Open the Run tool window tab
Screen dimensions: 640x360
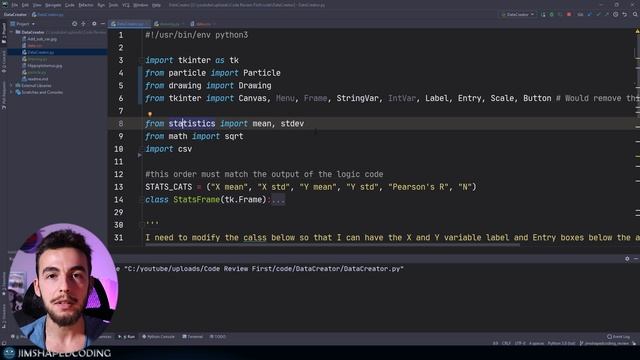[127, 337]
